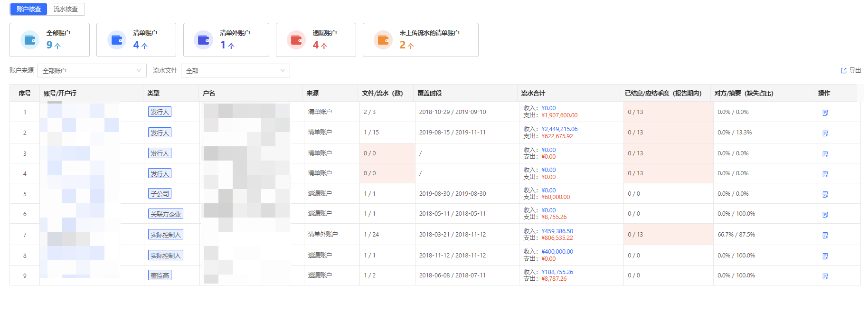Click the red wallet icon of 遗漏账户
The image size is (868, 323).
[x=296, y=40]
